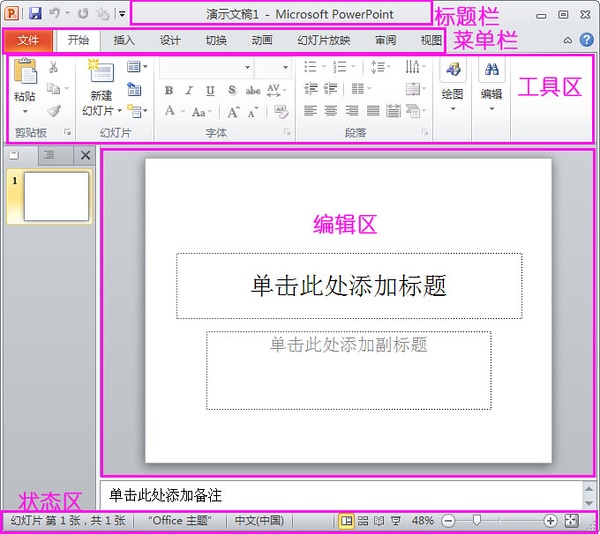Screen dimensions: 600x534
Task: Switch to 设计 Design tab
Action: [170, 40]
